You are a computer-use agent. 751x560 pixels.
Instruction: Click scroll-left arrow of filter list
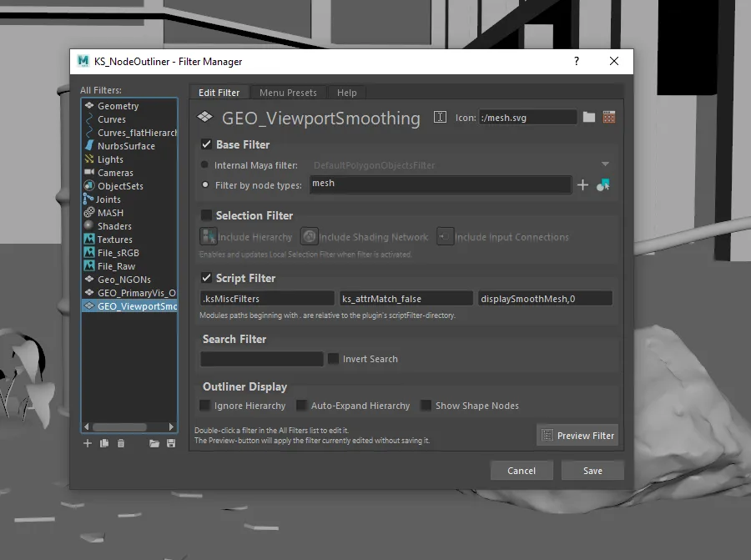click(86, 426)
